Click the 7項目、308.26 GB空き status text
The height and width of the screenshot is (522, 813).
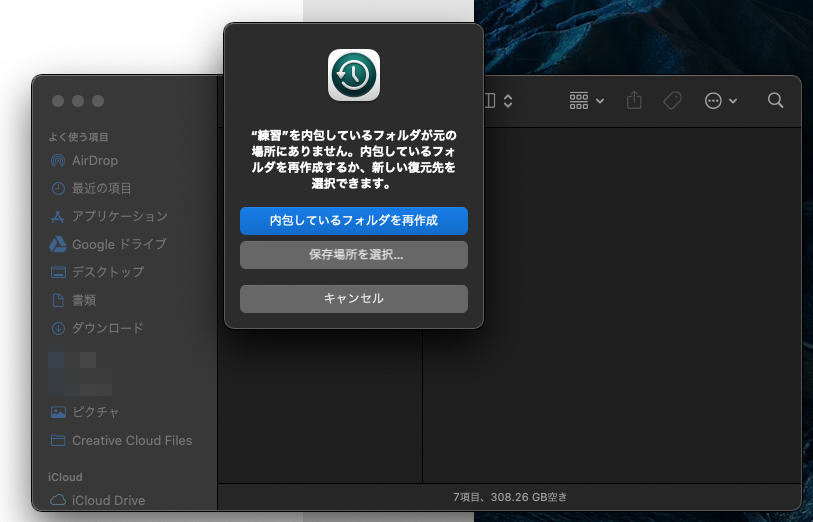[510, 497]
